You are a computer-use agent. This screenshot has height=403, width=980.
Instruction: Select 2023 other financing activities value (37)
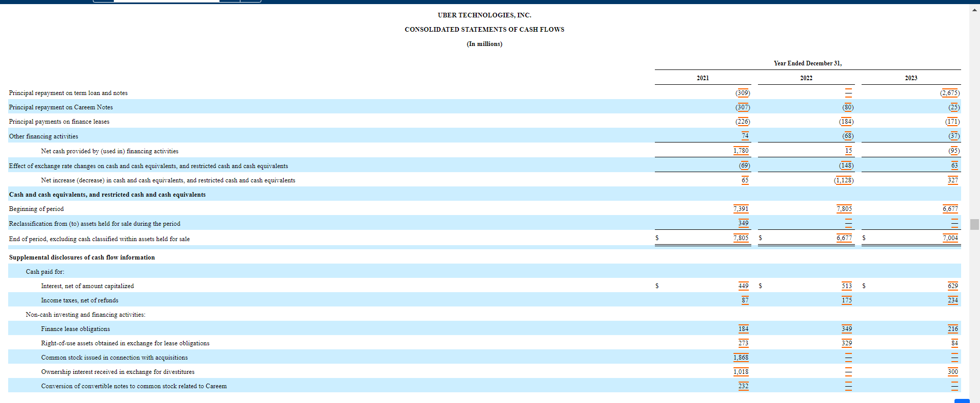[954, 136]
